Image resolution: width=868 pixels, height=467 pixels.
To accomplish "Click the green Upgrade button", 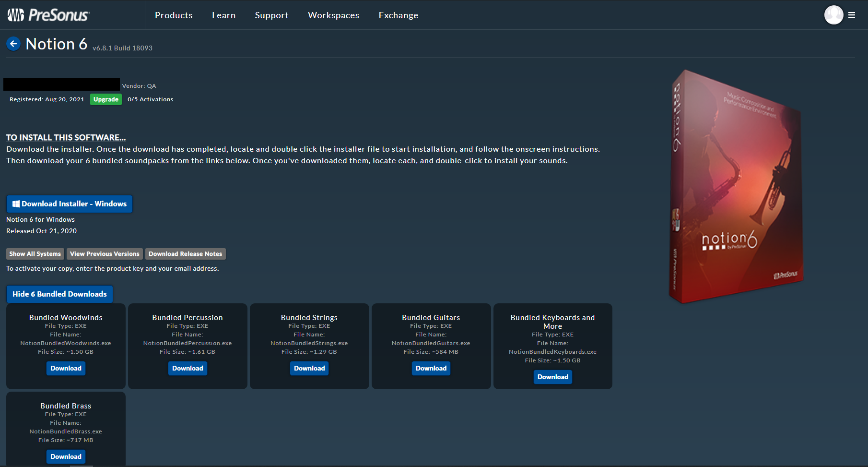I will click(x=106, y=99).
